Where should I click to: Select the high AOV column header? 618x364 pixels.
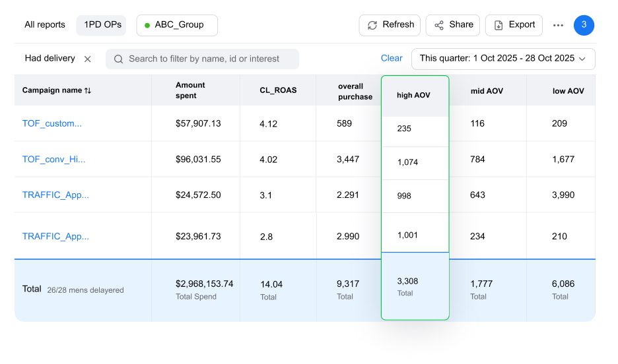pos(413,96)
